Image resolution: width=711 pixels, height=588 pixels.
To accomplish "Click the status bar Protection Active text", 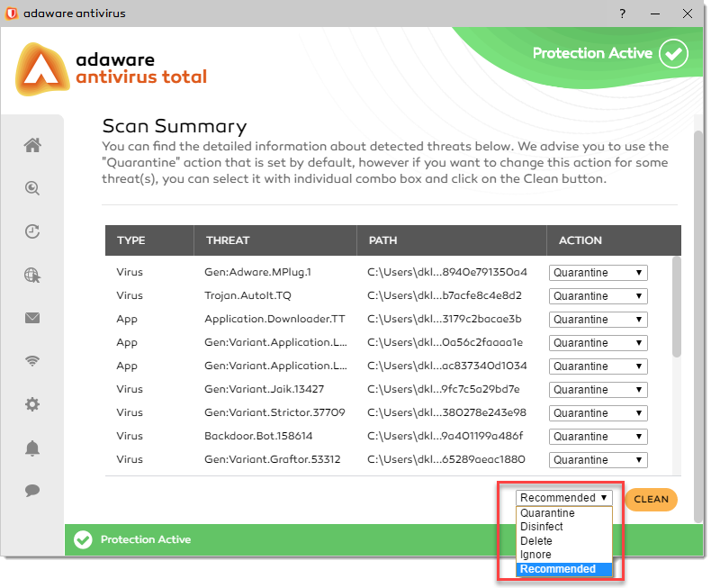I will [146, 539].
